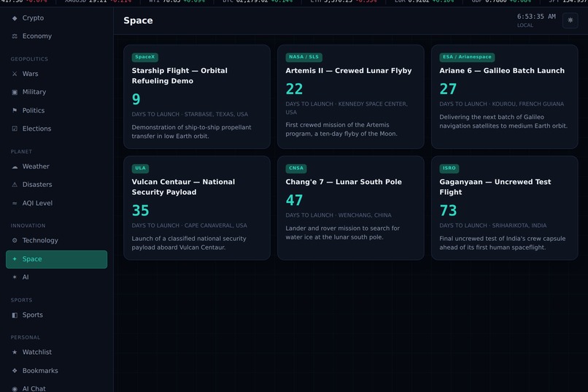The width and height of the screenshot is (588, 392).
Task: Click the Politics flag icon
Action: point(15,110)
